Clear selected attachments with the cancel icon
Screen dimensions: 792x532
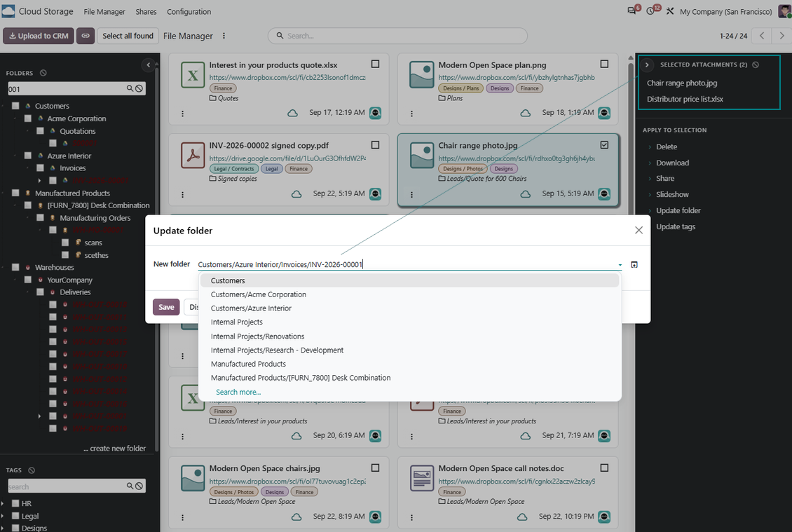pyautogui.click(x=755, y=64)
